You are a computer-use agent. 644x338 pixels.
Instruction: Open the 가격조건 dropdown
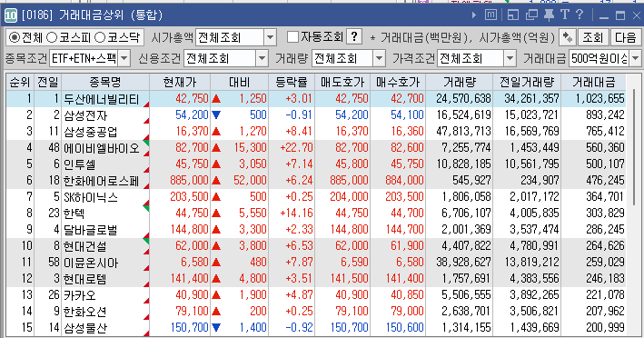(510, 59)
